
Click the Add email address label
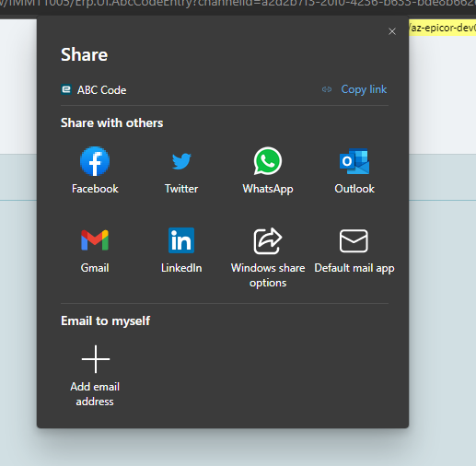coord(95,394)
